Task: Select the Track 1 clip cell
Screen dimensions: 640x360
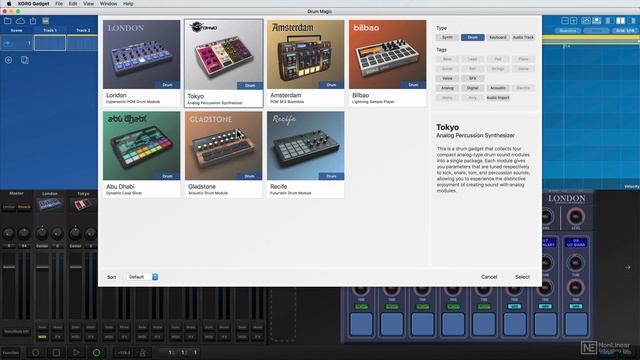Action: [x=50, y=43]
